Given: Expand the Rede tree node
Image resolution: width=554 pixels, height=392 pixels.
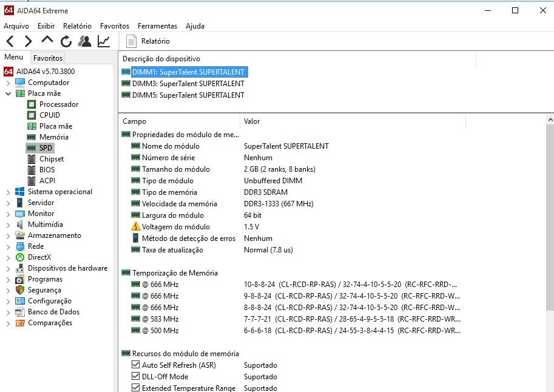Looking at the screenshot, I should point(8,248).
